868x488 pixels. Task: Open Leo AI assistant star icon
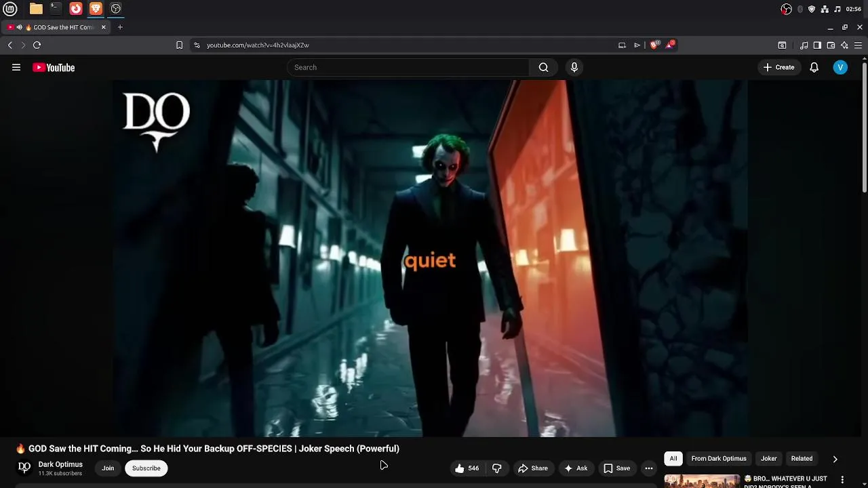point(844,45)
